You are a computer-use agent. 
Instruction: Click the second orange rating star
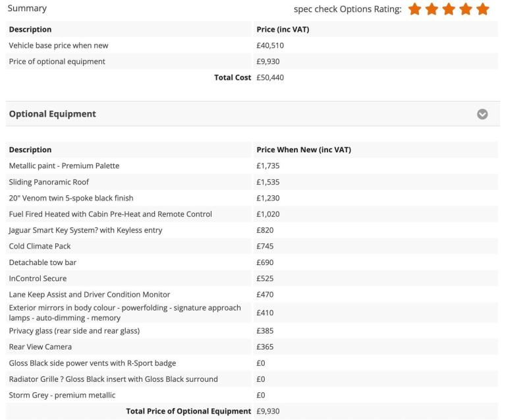[x=432, y=9]
